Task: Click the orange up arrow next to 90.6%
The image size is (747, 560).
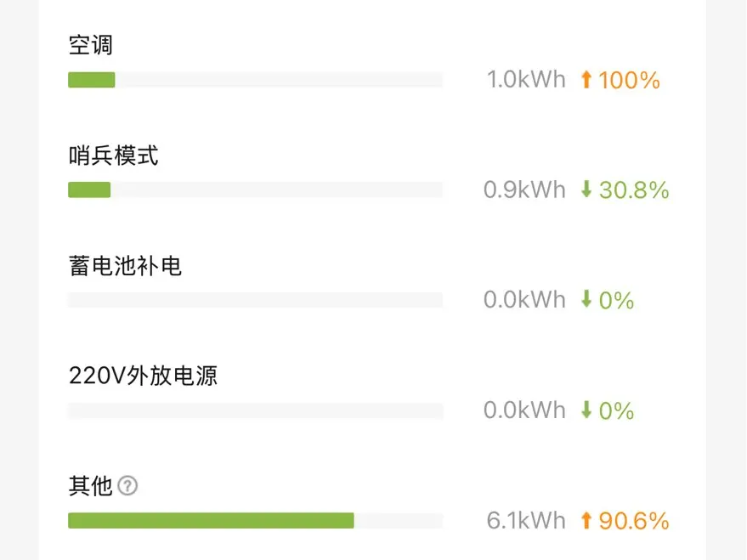Action: pyautogui.click(x=586, y=520)
